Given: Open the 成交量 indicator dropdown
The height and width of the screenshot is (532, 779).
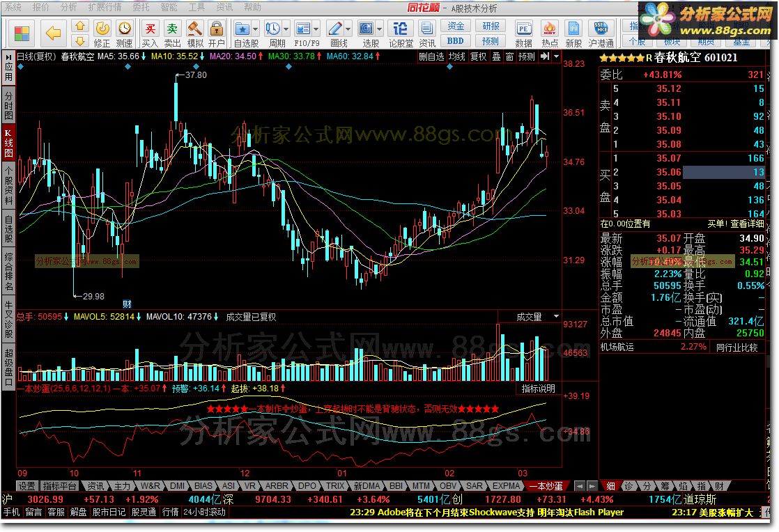Looking at the screenshot, I should pyautogui.click(x=557, y=316).
